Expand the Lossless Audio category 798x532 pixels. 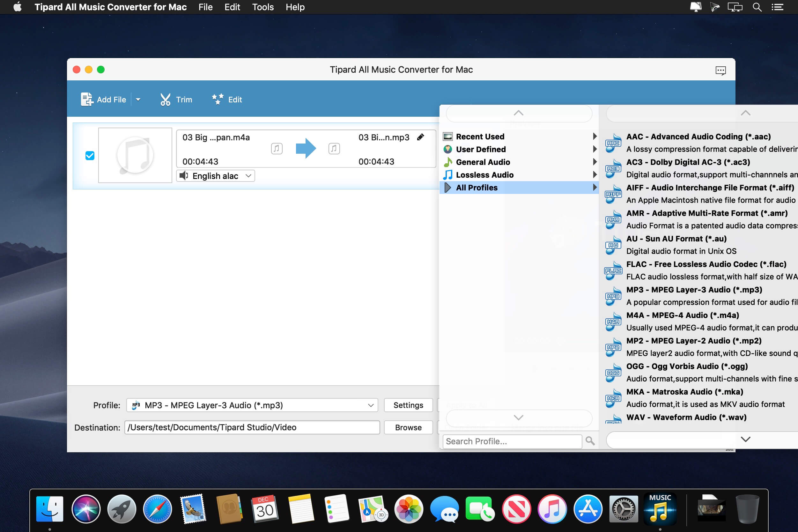(x=519, y=175)
